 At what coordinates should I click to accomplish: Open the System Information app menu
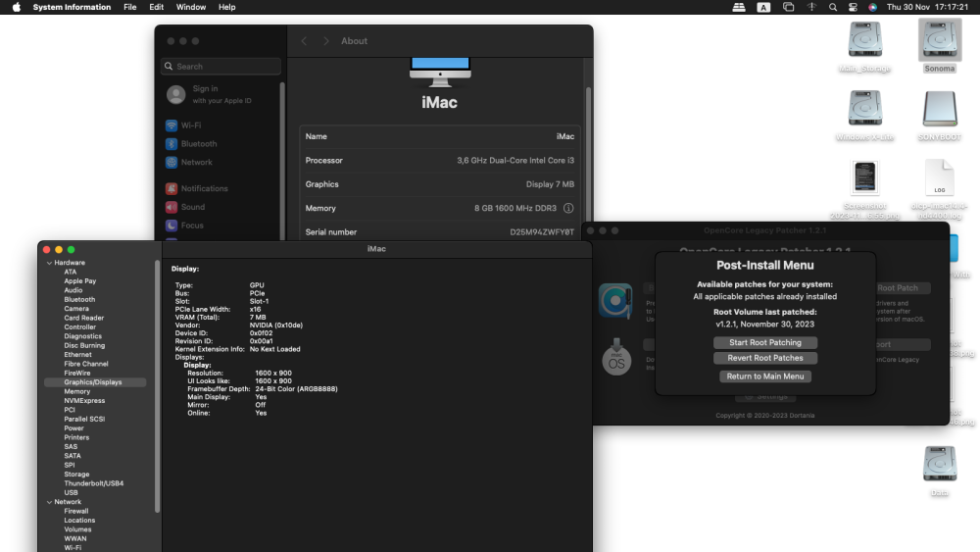(x=72, y=7)
